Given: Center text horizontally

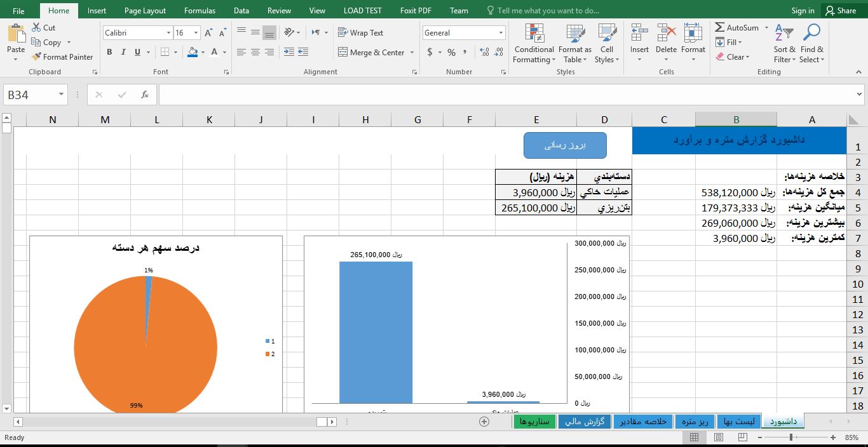Looking at the screenshot, I should pyautogui.click(x=255, y=52).
